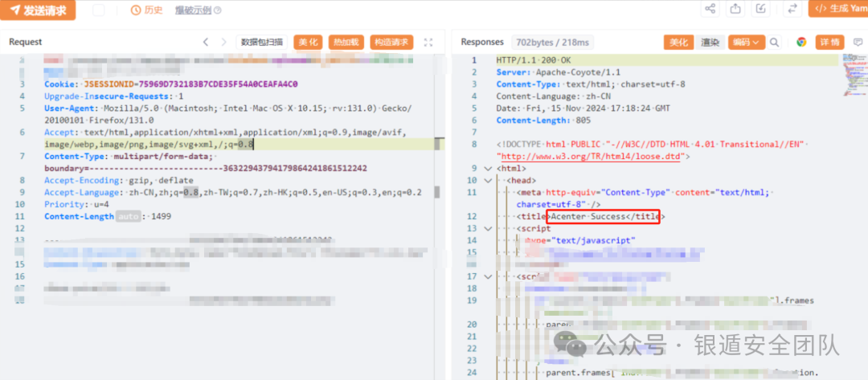Select 美化 tab in Responses panel
The height and width of the screenshot is (380, 868).
tap(678, 42)
